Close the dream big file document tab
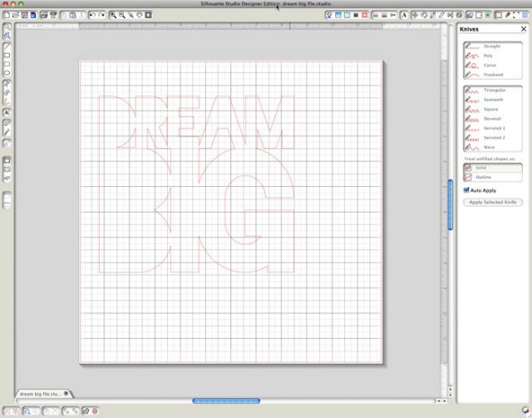 click(66, 394)
